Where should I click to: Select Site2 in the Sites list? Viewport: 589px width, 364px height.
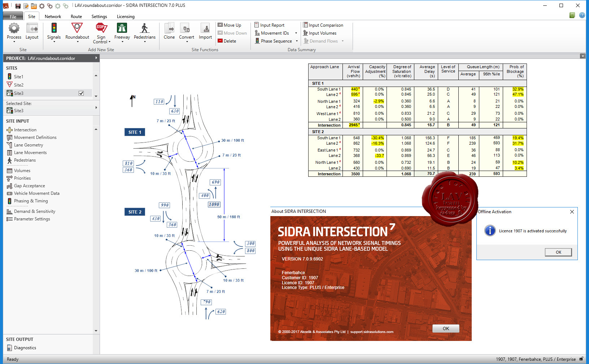[x=18, y=85]
